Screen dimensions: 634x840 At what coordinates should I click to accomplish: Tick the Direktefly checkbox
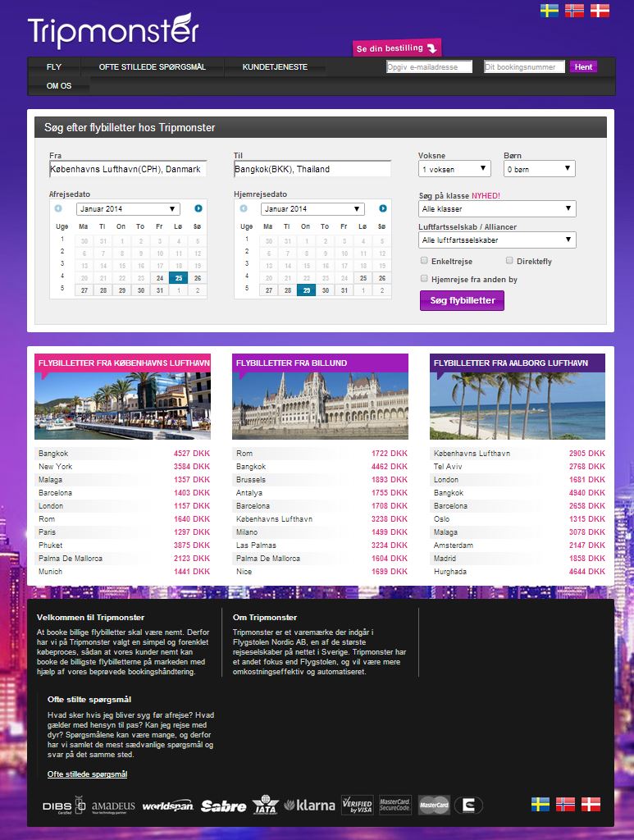tap(509, 261)
